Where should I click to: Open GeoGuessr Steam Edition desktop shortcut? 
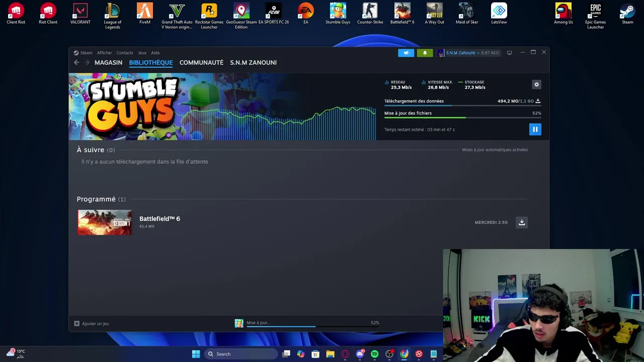(242, 16)
